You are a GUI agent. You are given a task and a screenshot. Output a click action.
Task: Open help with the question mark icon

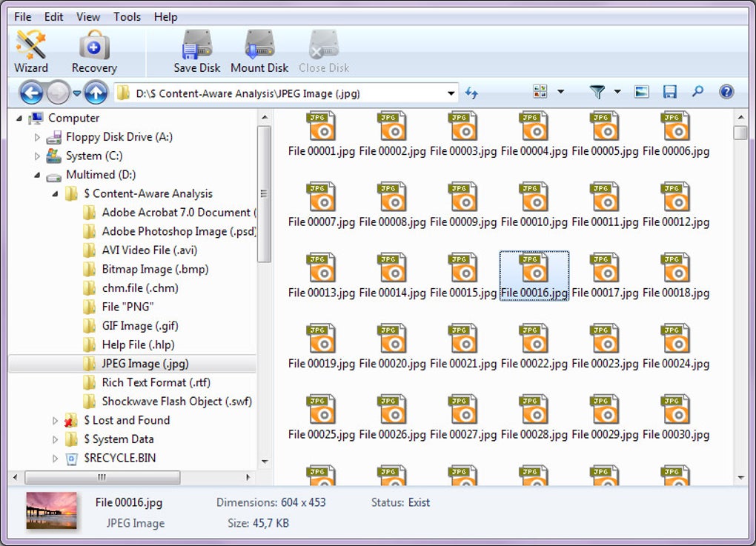[x=726, y=92]
